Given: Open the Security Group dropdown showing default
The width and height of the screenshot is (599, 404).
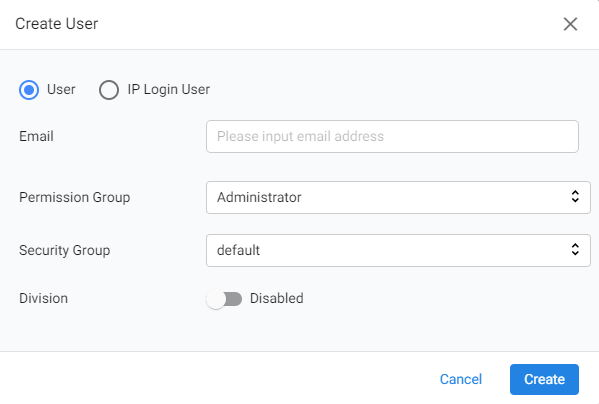Looking at the screenshot, I should [398, 250].
